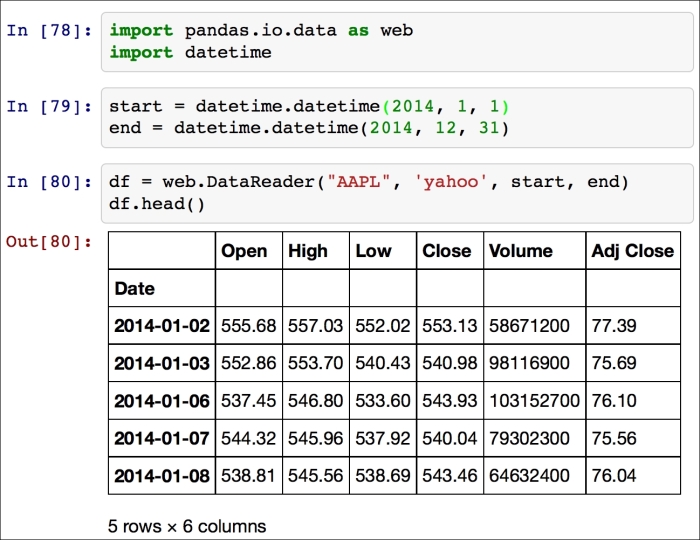Click the 'yahoo' string in the code
The height and width of the screenshot is (540, 700).
[x=451, y=182]
